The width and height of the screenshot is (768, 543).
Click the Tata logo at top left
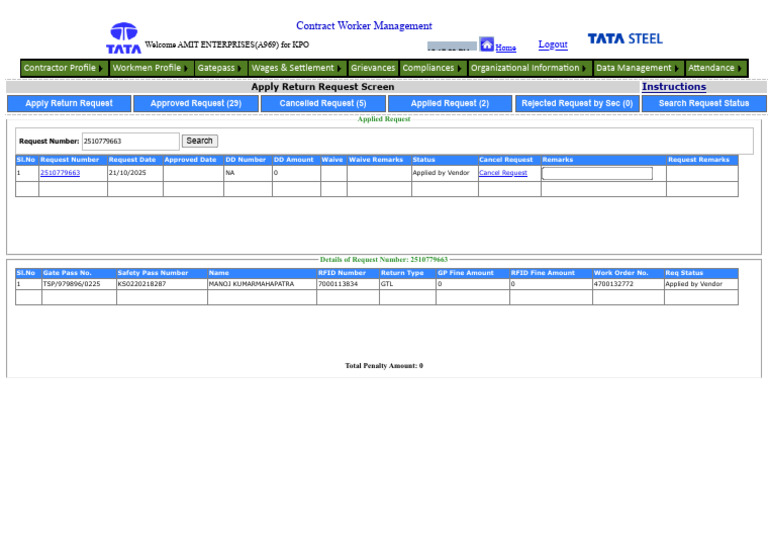(123, 38)
